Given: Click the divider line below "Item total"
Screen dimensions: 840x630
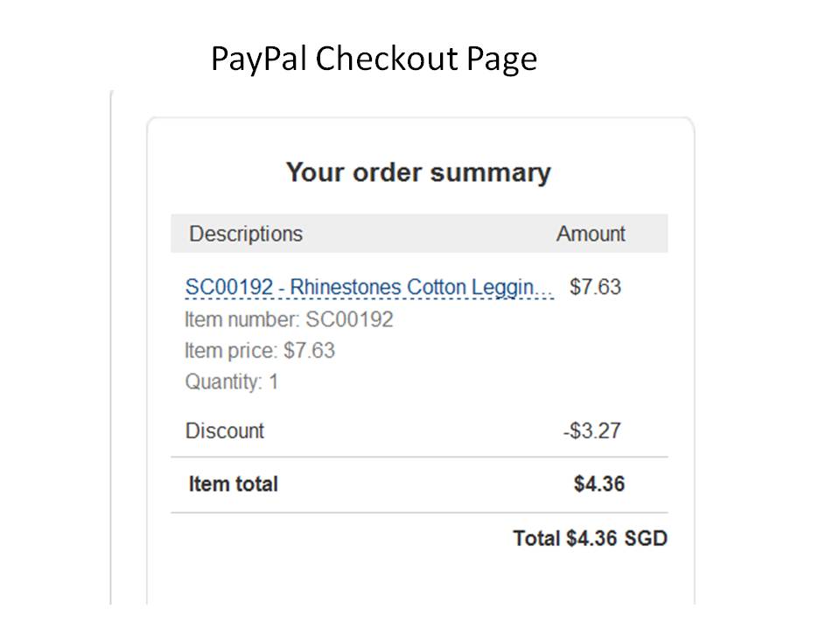Looking at the screenshot, I should pyautogui.click(x=418, y=513).
